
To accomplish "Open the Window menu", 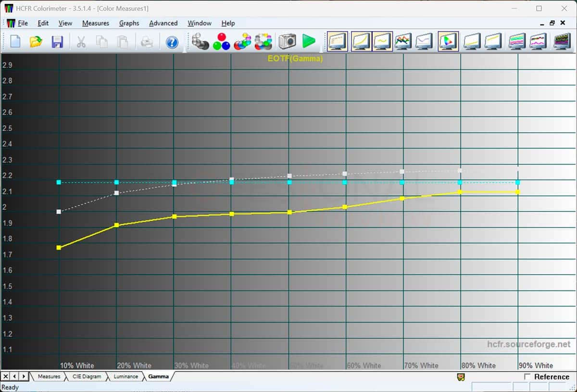I will [x=200, y=23].
